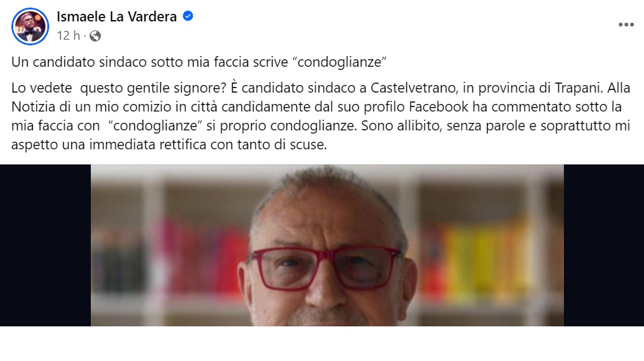Click the word Castelvetrano in the post
This screenshot has width=644, height=361.
click(414, 88)
